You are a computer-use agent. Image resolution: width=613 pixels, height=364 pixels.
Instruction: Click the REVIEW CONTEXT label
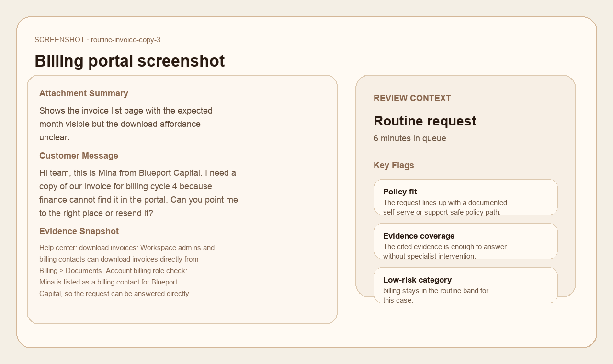coord(412,98)
